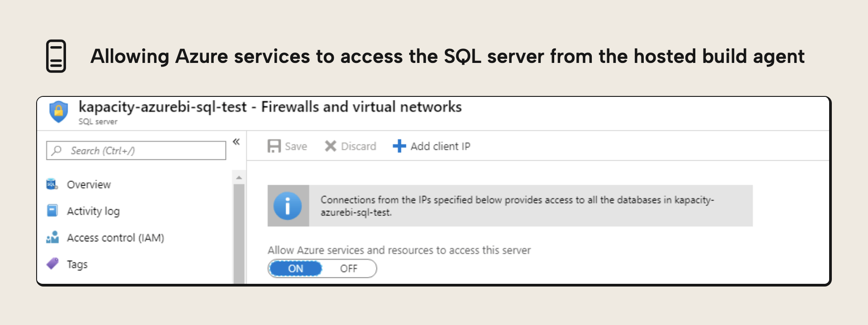
Task: Click the Access control (IAM) people icon
Action: (x=52, y=237)
